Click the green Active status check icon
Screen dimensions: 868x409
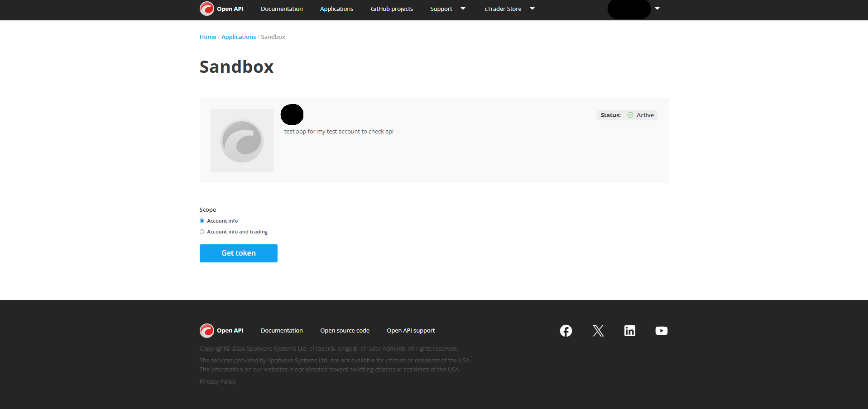click(x=629, y=115)
